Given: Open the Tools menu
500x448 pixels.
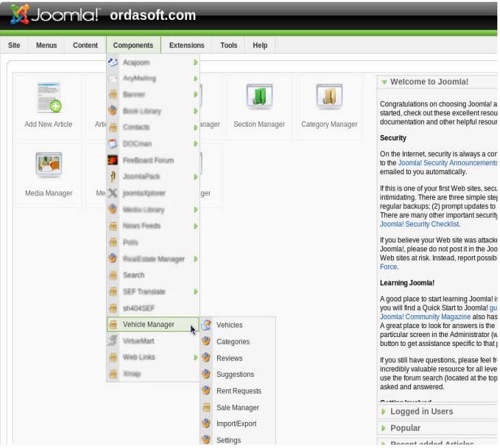Looking at the screenshot, I should (229, 45).
